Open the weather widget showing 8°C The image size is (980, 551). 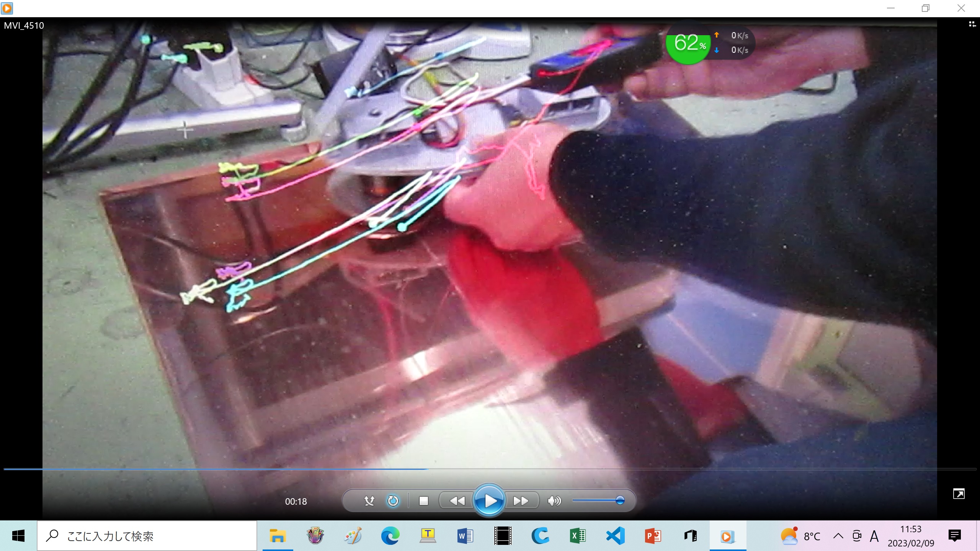800,536
